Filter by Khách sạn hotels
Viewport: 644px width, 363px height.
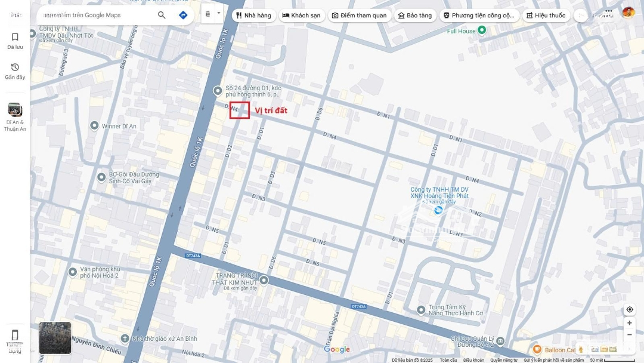(x=302, y=16)
